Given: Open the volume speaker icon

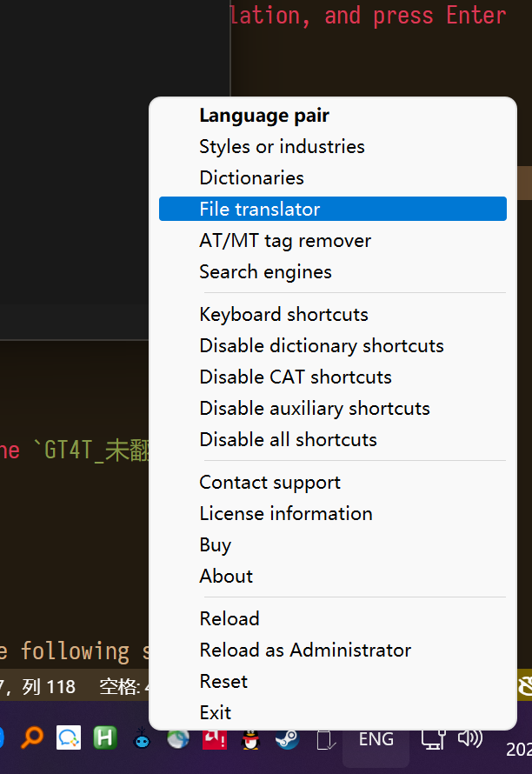Looking at the screenshot, I should (x=470, y=738).
